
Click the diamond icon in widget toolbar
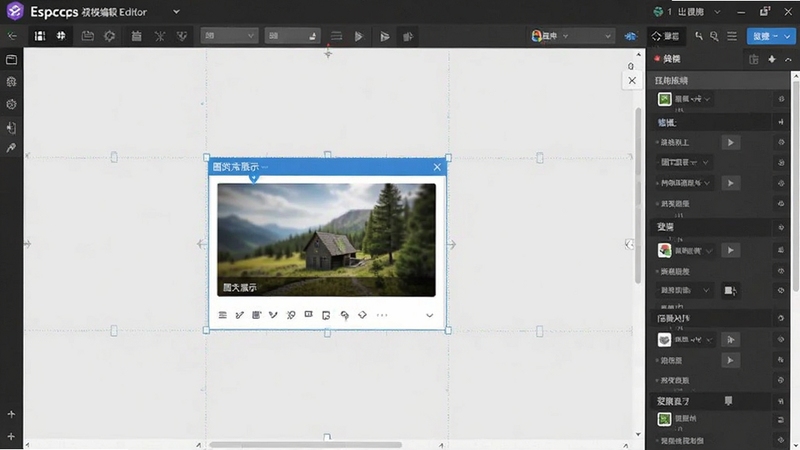pos(362,315)
